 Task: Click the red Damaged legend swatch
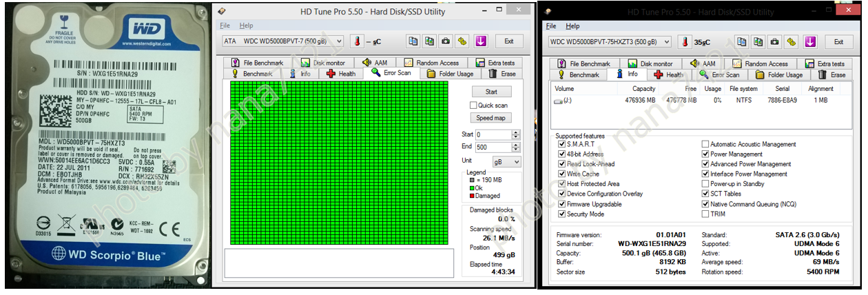coord(471,196)
